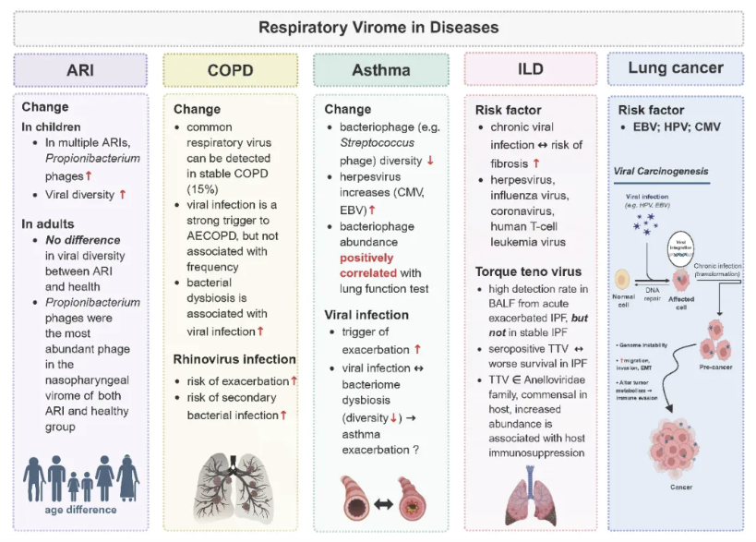Click the COPD lungs illustration
The height and width of the screenshot is (542, 756).
[231, 483]
